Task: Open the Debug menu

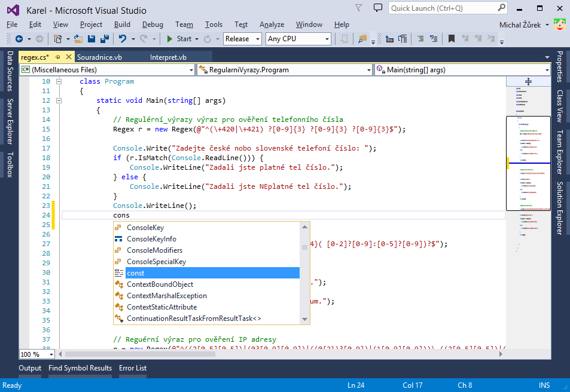Action: tap(154, 24)
